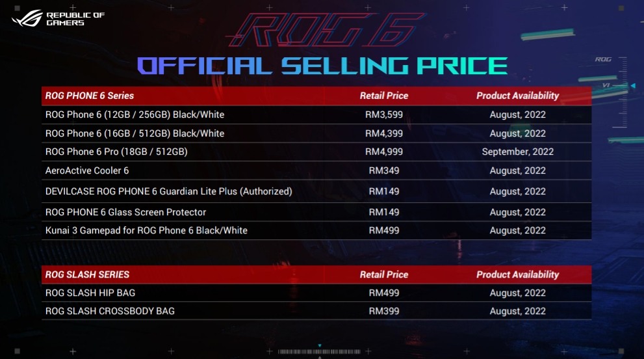Click the top Product Availability column header
644x359 pixels.
tap(517, 96)
